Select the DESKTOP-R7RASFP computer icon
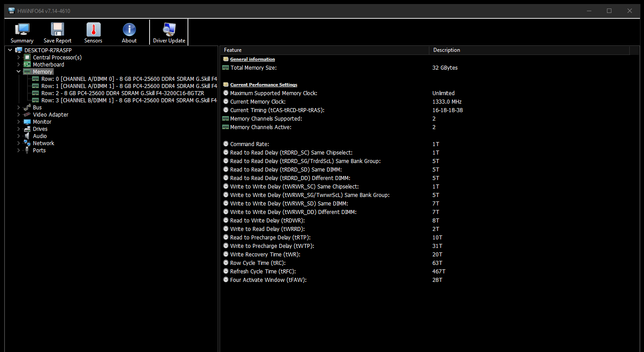The width and height of the screenshot is (644, 352). [x=19, y=50]
